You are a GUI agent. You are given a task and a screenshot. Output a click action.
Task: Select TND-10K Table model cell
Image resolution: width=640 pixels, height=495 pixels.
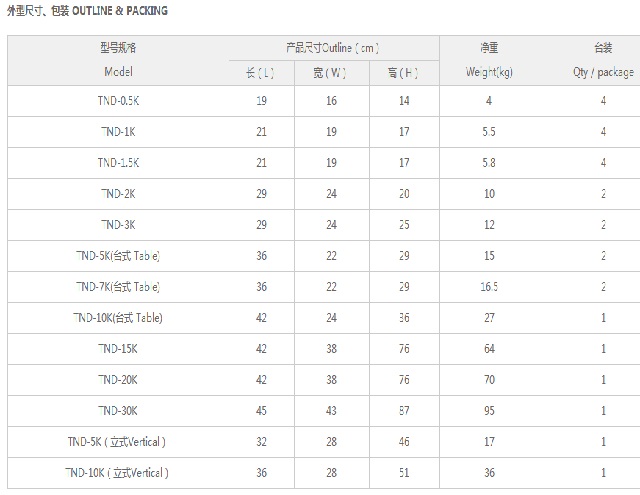point(118,318)
